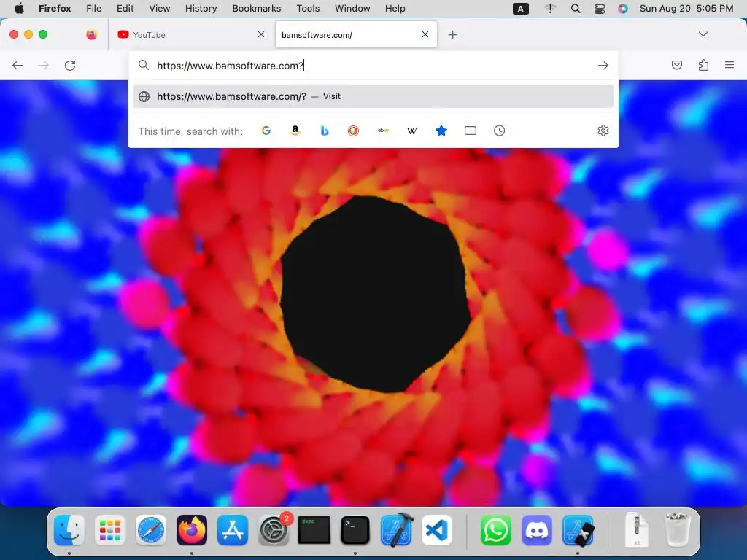Viewport: 747px width, 560px height.
Task: Click the Firefox View pinned icon
Action: click(91, 34)
